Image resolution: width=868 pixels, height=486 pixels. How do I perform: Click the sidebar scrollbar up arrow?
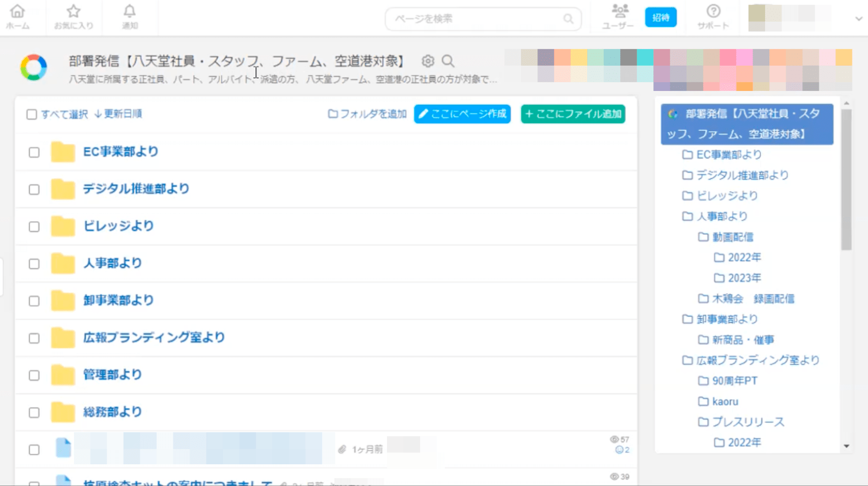pos(846,103)
